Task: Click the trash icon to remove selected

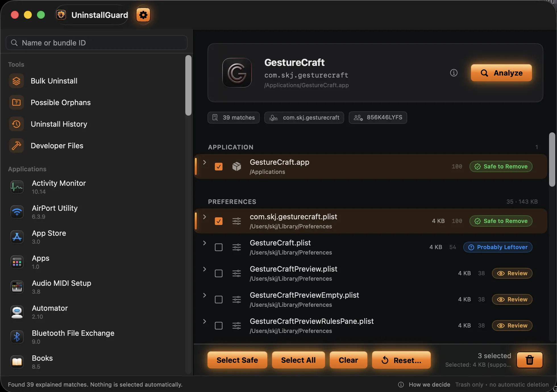Action: 530,360
